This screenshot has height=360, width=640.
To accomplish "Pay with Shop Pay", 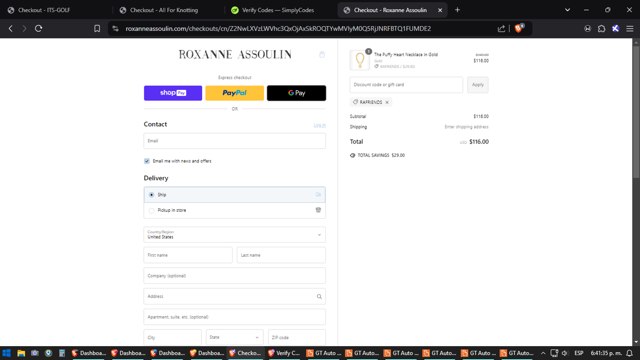I will coord(173,93).
